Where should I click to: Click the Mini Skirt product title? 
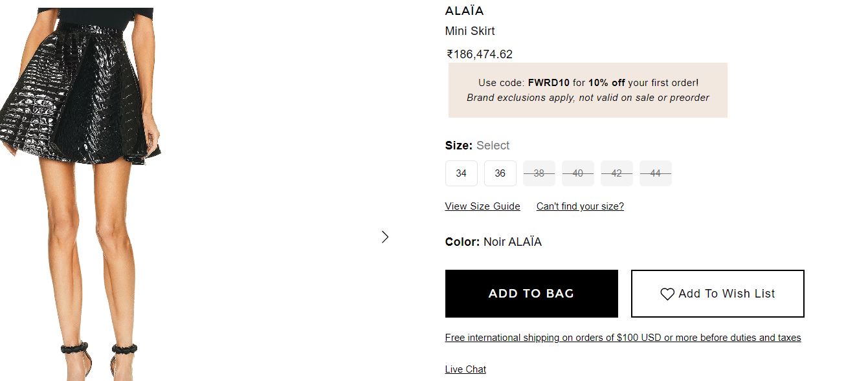coord(470,30)
